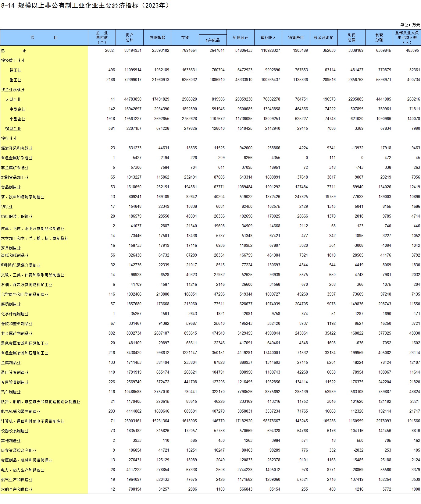421x504 pixels.
Task: Select the table title 8-14 heading
Action: (85, 5)
